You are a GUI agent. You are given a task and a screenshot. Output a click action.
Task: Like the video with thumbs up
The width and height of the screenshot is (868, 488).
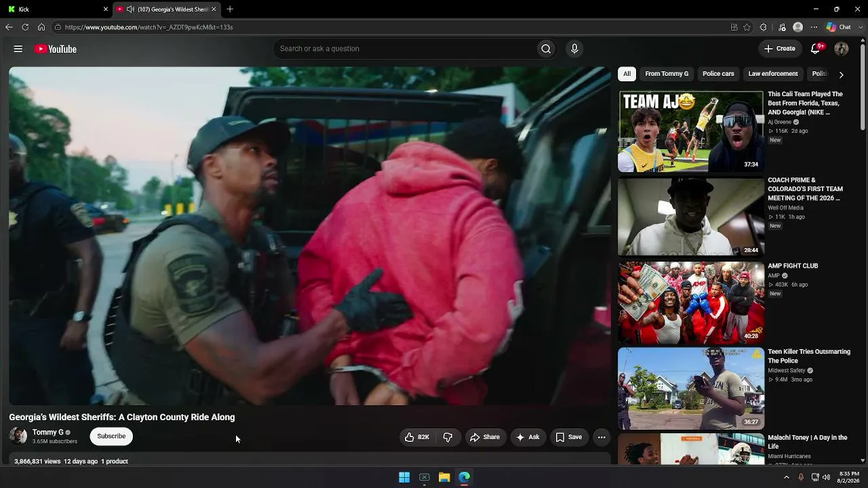point(417,437)
